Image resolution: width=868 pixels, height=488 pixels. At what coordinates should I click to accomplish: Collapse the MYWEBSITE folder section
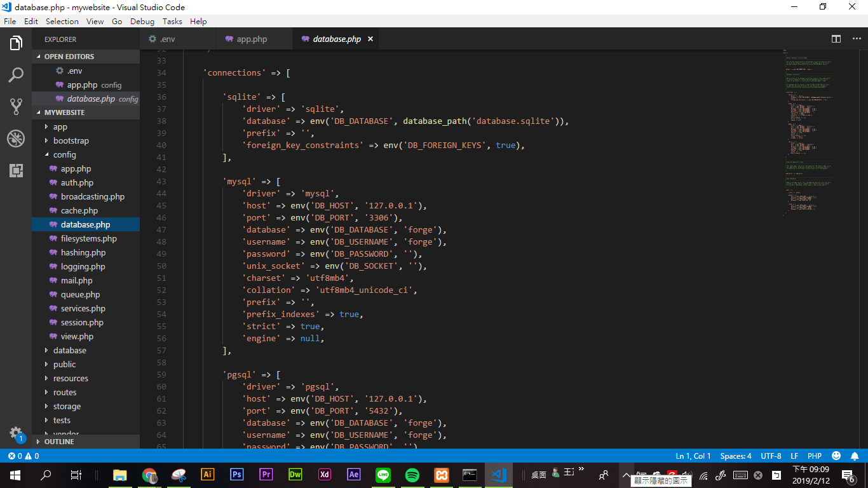point(86,112)
